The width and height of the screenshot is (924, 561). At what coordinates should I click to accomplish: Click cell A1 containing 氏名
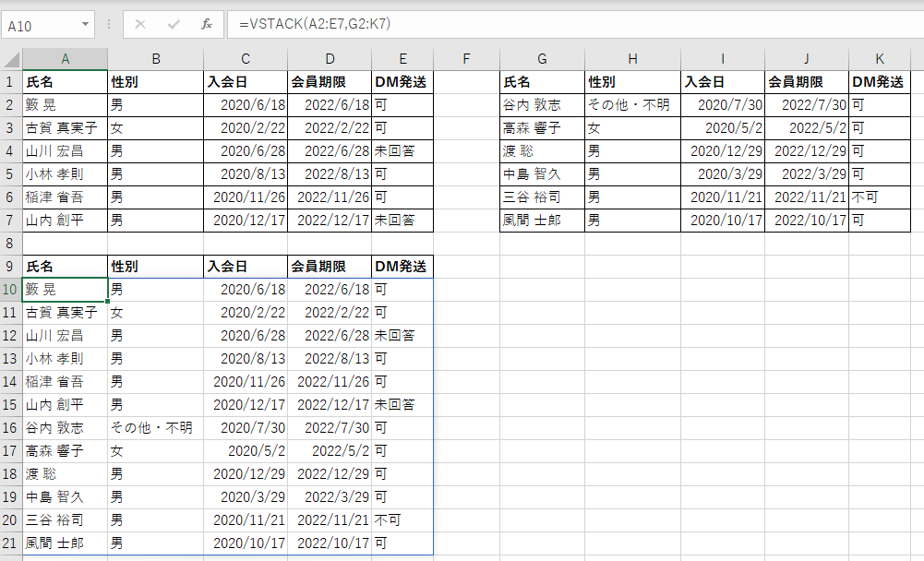tap(65, 82)
